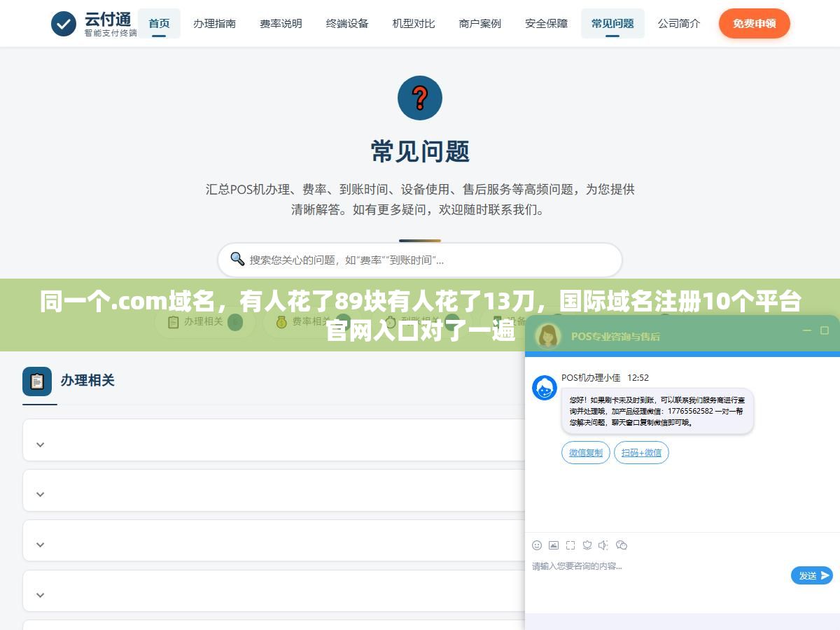840x630 pixels.
Task: Click the 云付通 checkmark logo
Action: click(64, 24)
